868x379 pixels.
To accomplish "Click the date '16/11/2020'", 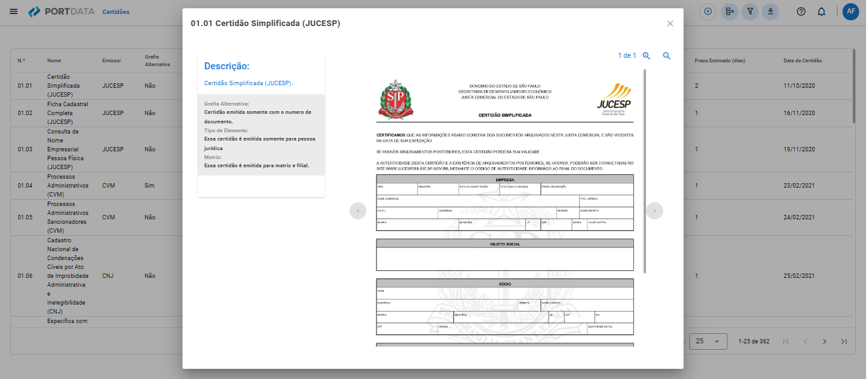I will 799,113.
